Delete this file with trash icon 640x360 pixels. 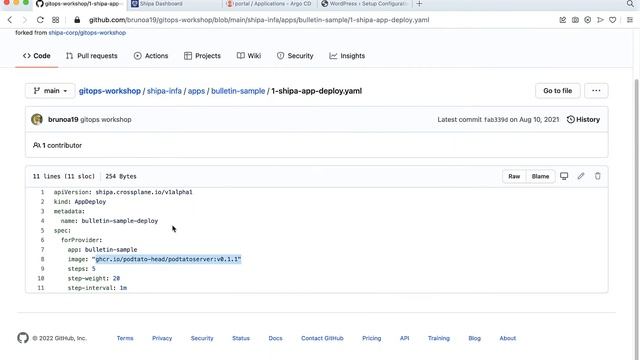point(598,176)
